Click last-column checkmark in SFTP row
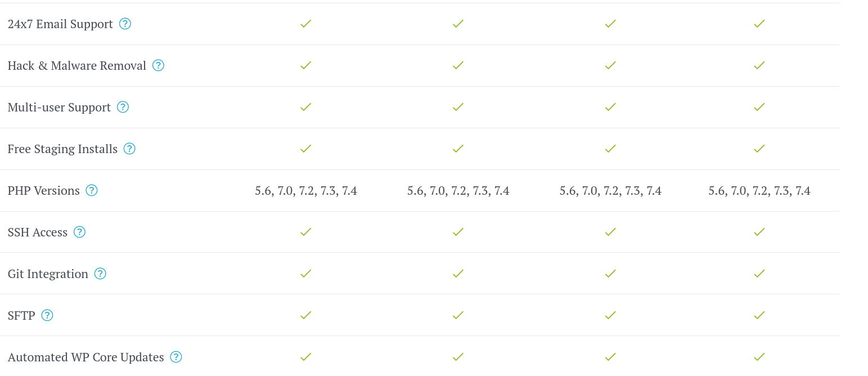868x376 pixels. (x=759, y=315)
